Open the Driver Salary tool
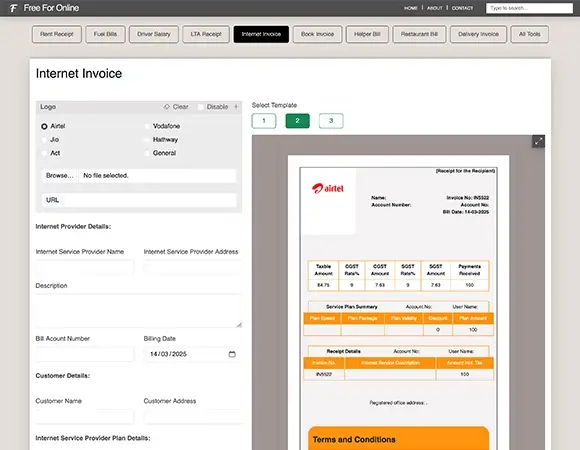 (154, 34)
